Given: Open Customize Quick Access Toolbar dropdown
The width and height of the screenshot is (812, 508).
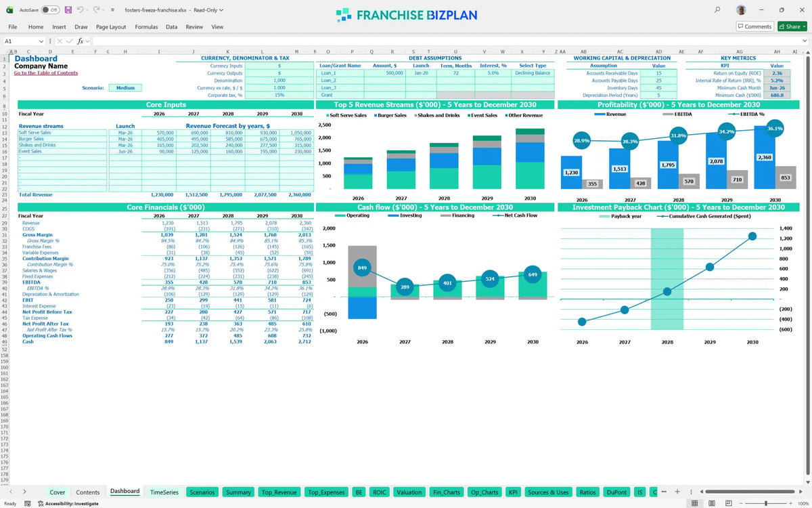Looking at the screenshot, I should [112, 10].
